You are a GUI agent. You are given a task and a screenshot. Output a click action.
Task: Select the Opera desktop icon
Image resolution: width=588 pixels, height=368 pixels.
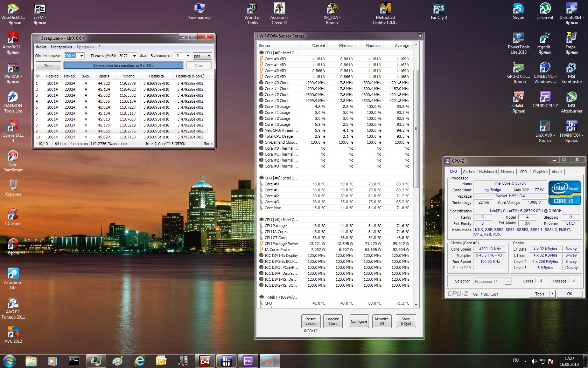pyautogui.click(x=13, y=247)
